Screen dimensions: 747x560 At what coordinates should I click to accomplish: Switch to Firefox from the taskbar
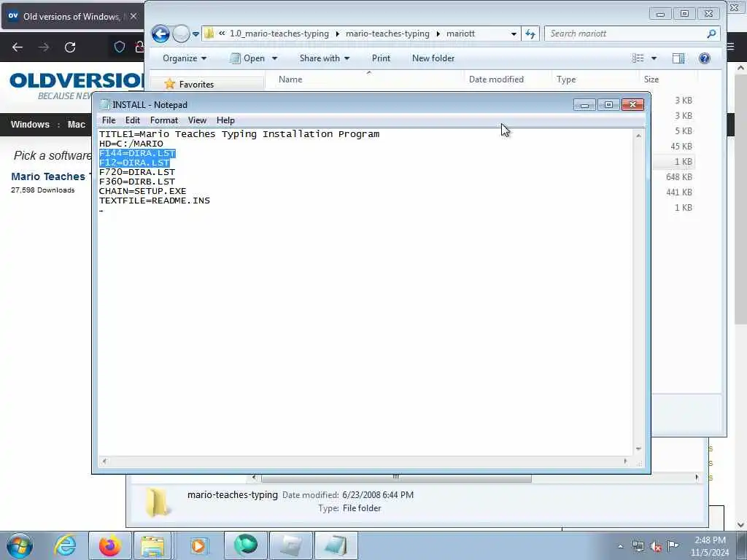[110, 545]
